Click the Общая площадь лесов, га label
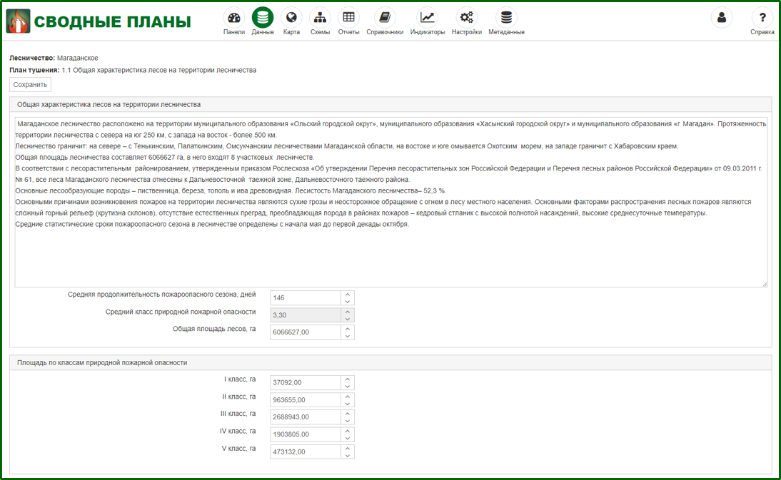Viewport: 781px width, 480px height. [x=214, y=329]
